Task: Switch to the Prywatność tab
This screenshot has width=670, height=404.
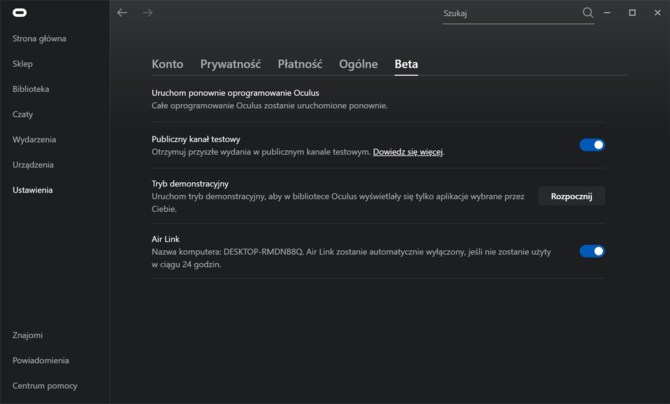Action: tap(230, 64)
